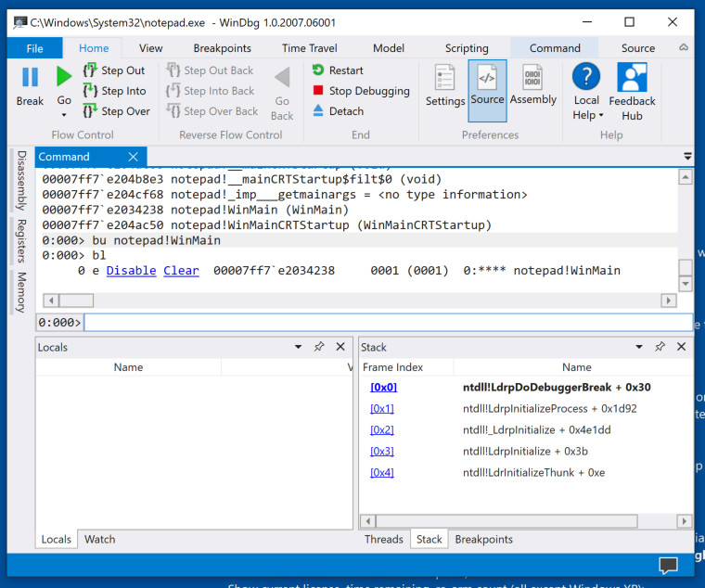
Task: Open the Time Travel ribbon tab
Action: [x=310, y=48]
